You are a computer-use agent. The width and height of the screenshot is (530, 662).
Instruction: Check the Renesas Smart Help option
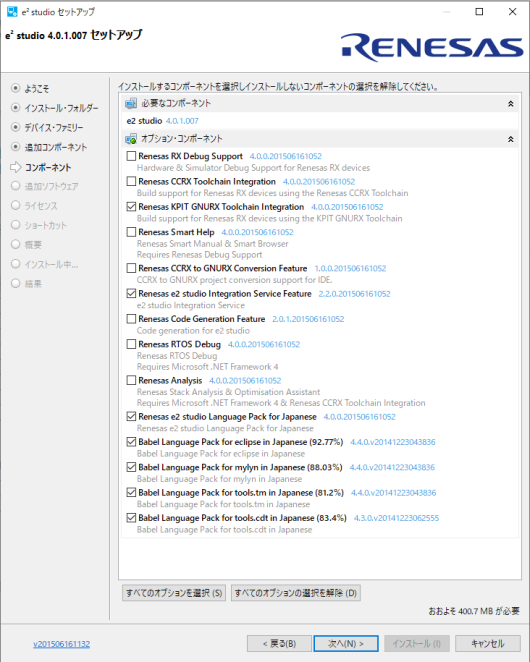(131, 232)
